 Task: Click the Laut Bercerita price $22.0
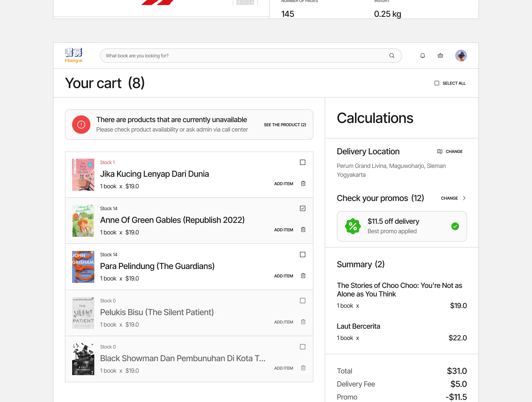tap(458, 338)
